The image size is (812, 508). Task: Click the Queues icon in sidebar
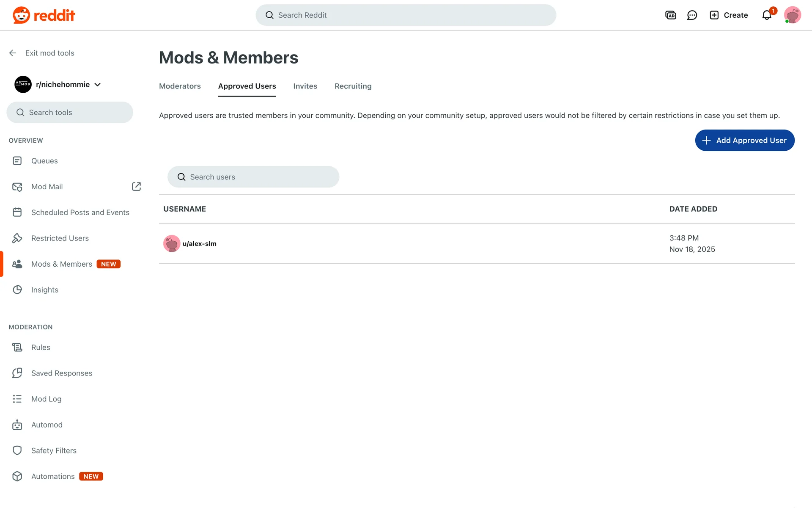[x=17, y=161]
